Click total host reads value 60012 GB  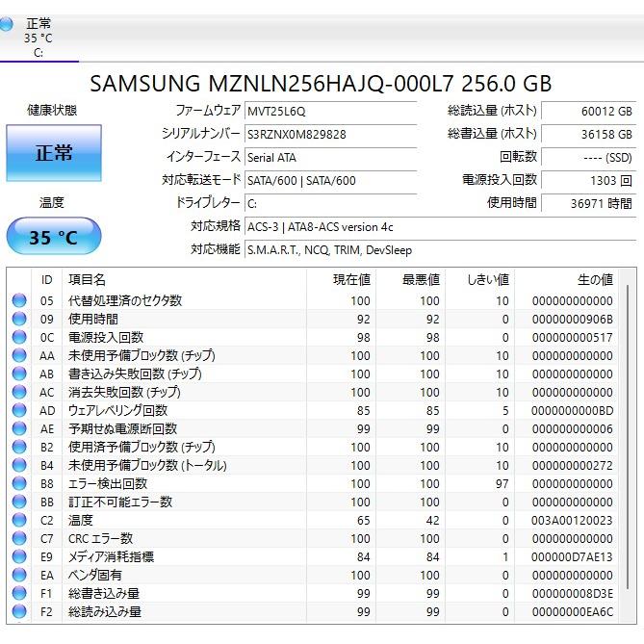[x=588, y=112]
